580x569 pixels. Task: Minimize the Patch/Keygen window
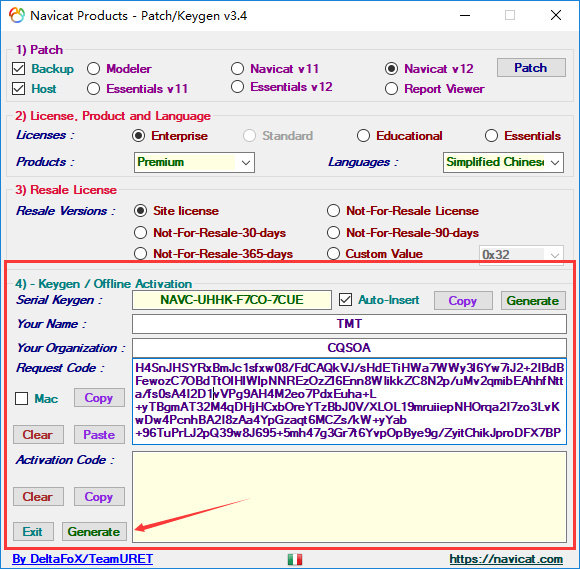coord(465,16)
